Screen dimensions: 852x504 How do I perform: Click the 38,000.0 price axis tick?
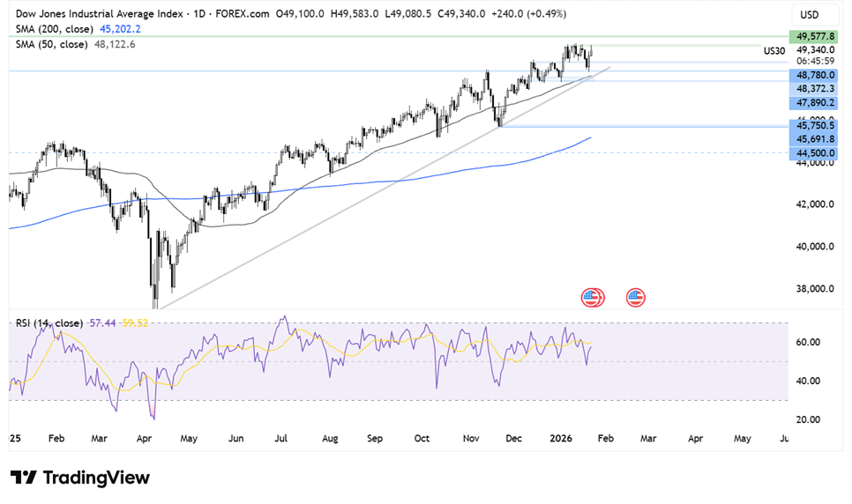pos(815,289)
